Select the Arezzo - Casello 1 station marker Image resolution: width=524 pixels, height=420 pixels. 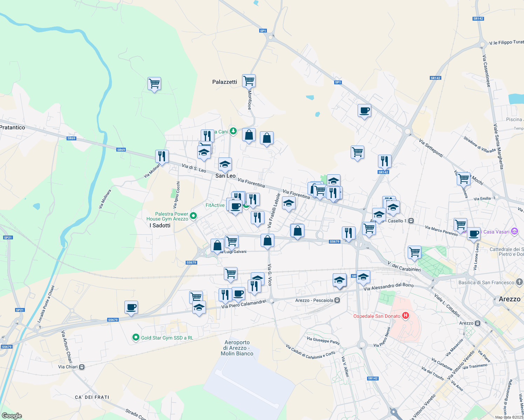(411, 222)
